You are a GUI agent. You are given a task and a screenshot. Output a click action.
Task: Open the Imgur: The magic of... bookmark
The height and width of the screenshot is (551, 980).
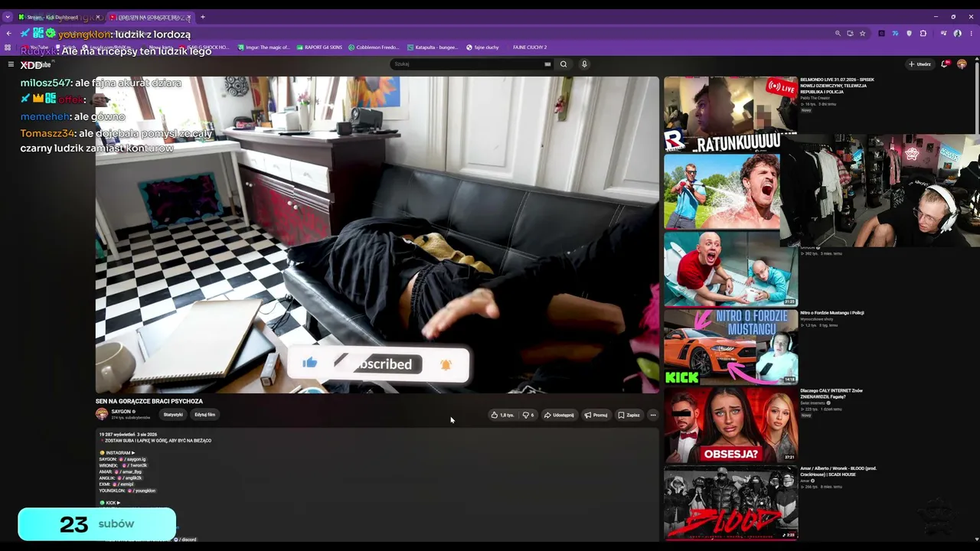tap(263, 47)
